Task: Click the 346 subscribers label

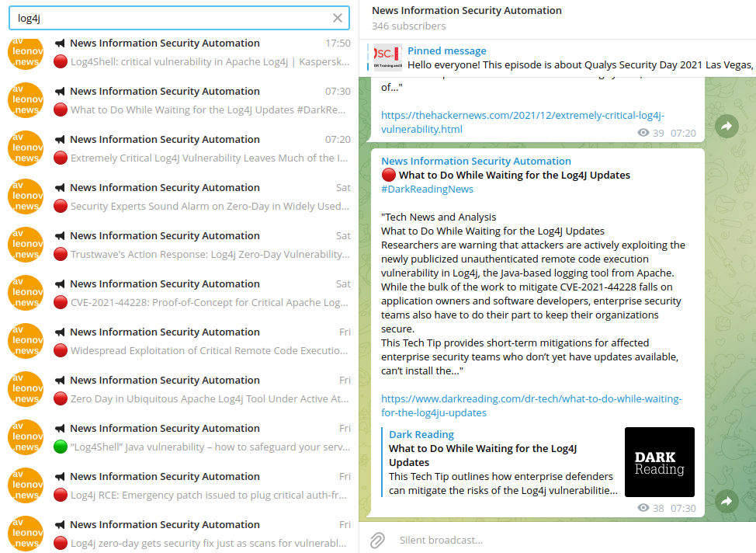Action: pyautogui.click(x=408, y=26)
